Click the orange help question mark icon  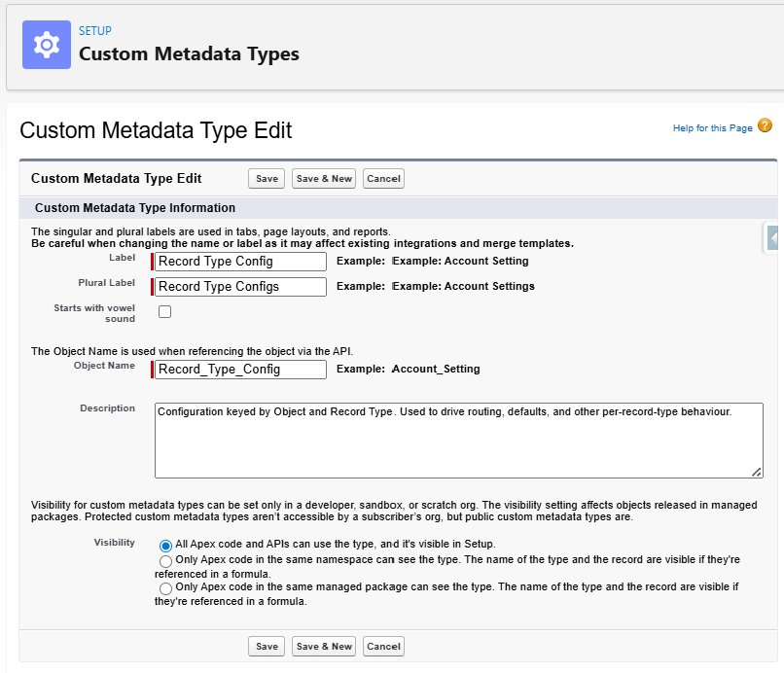point(765,127)
